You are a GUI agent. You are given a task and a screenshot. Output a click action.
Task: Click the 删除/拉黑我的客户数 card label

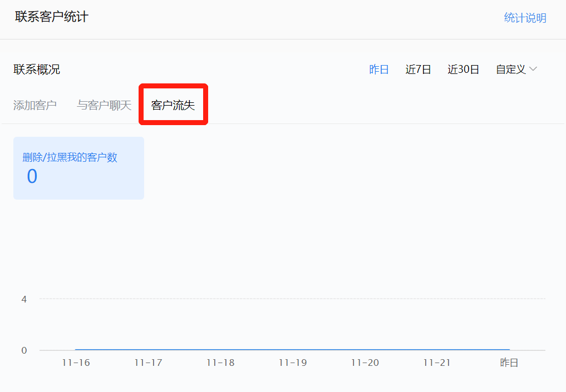70,157
